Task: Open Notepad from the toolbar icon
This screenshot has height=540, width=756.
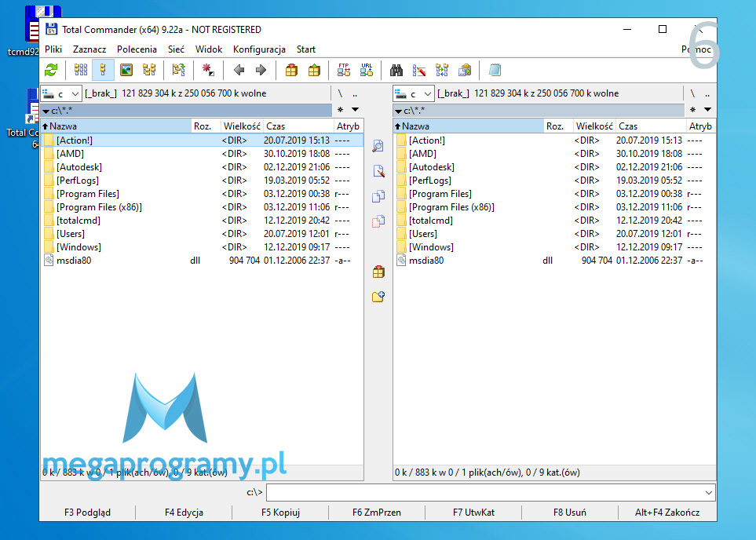Action: point(495,71)
